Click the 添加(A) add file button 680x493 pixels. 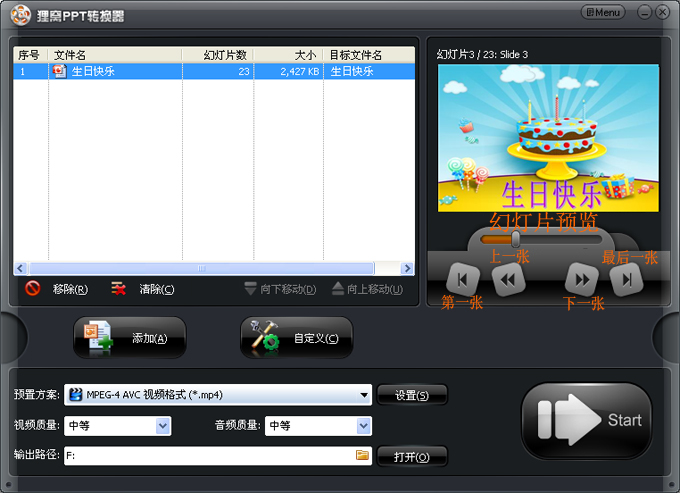point(130,338)
